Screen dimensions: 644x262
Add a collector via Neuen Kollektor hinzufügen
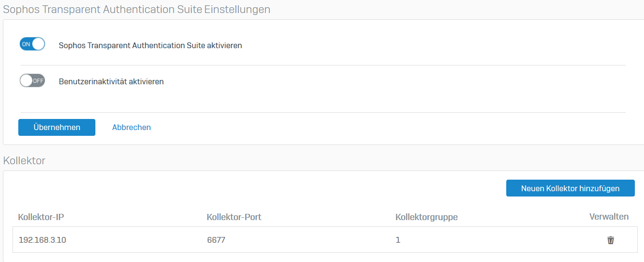[x=570, y=188]
